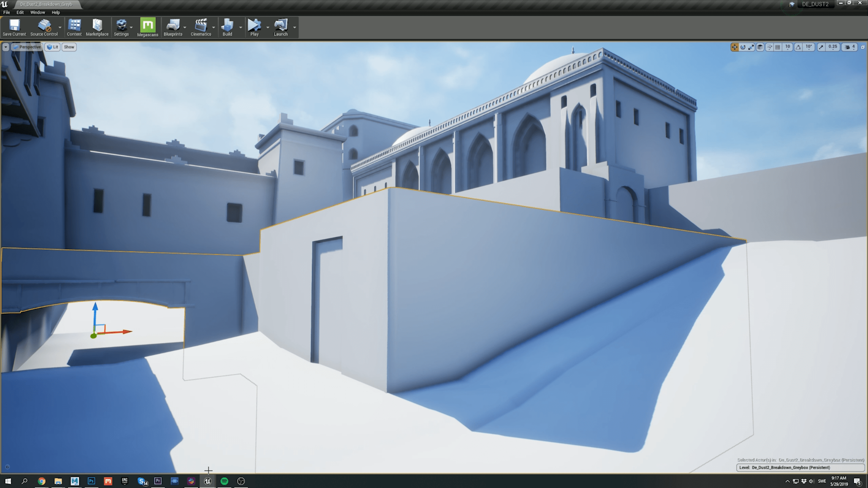Click the blue Z-axis gizmo arrow
The width and height of the screenshot is (868, 488).
tap(95, 313)
